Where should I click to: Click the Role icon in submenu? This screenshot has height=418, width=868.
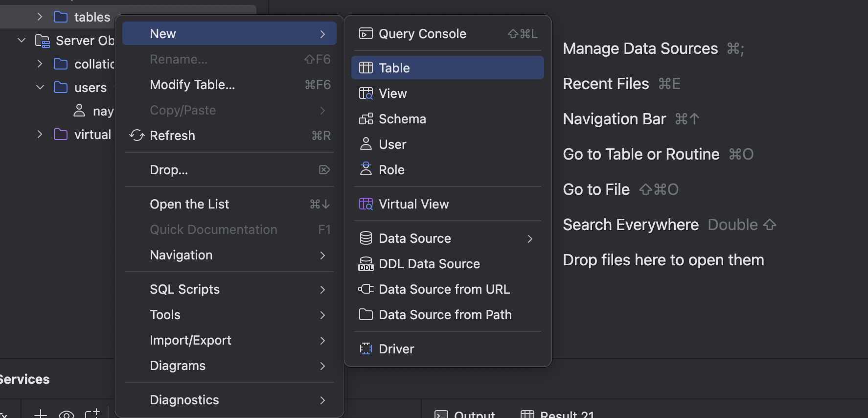(365, 170)
